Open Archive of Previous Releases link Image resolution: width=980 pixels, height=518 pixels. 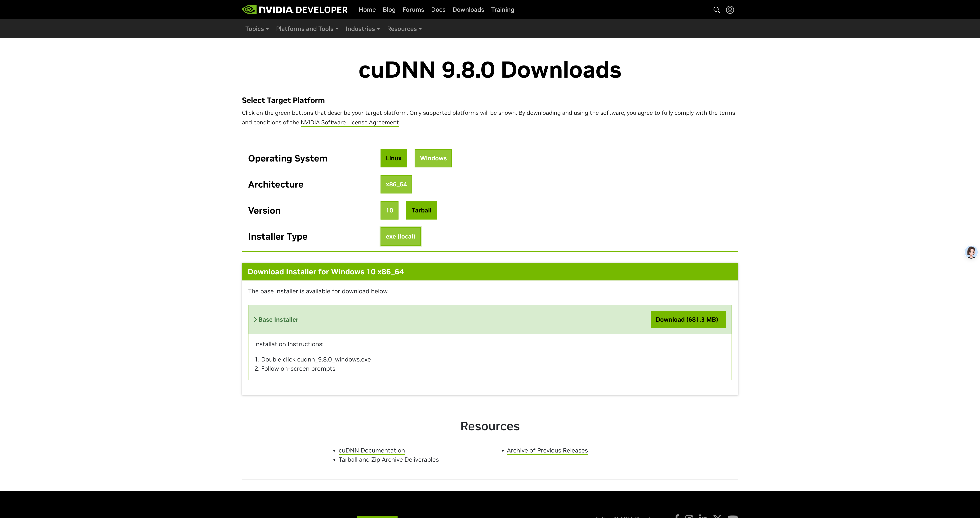pos(547,451)
